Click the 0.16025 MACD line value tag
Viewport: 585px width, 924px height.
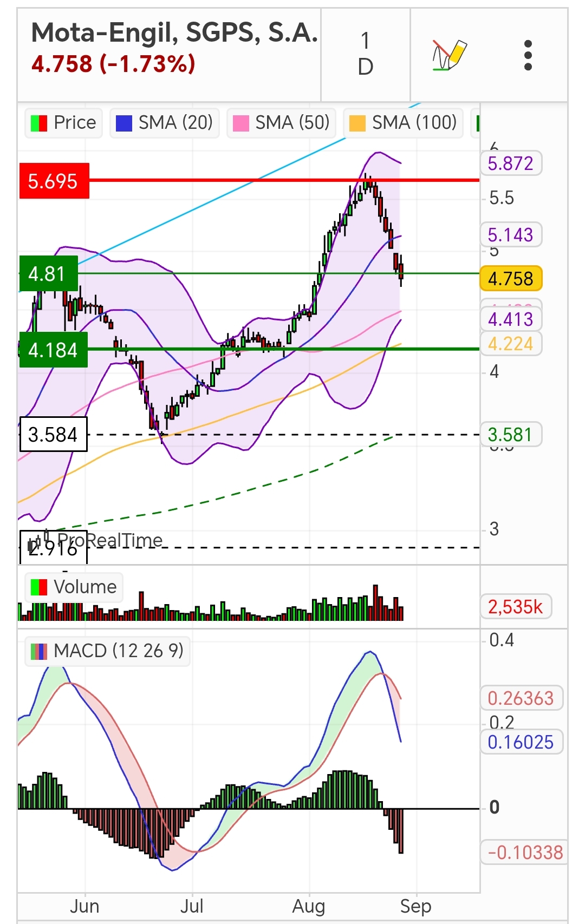[x=521, y=742]
